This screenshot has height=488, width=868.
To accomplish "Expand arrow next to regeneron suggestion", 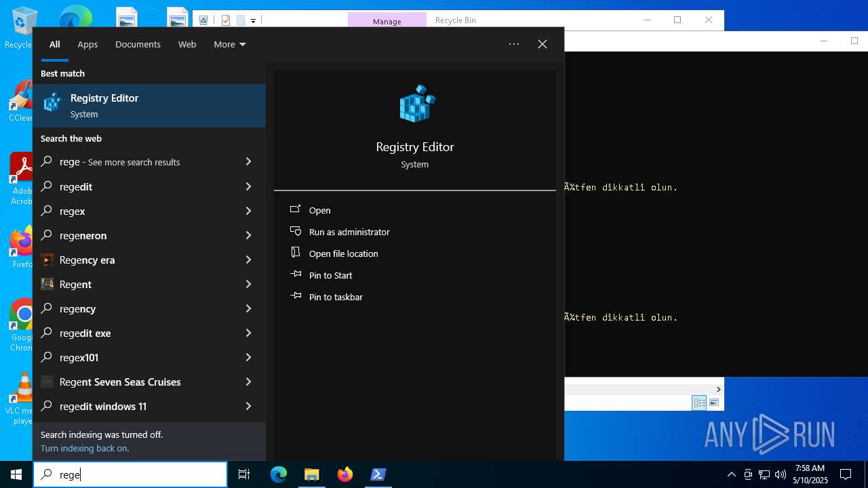I will coord(248,235).
